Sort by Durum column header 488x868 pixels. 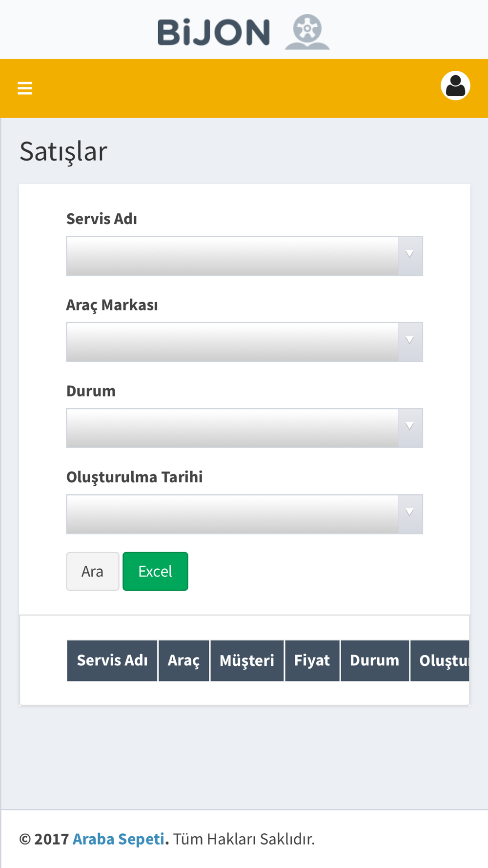tap(375, 661)
